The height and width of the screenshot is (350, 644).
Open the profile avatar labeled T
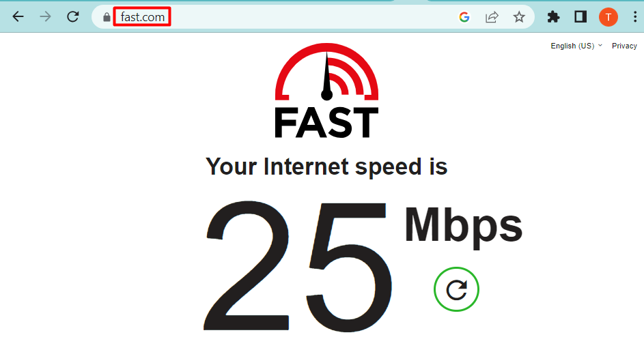click(x=608, y=17)
